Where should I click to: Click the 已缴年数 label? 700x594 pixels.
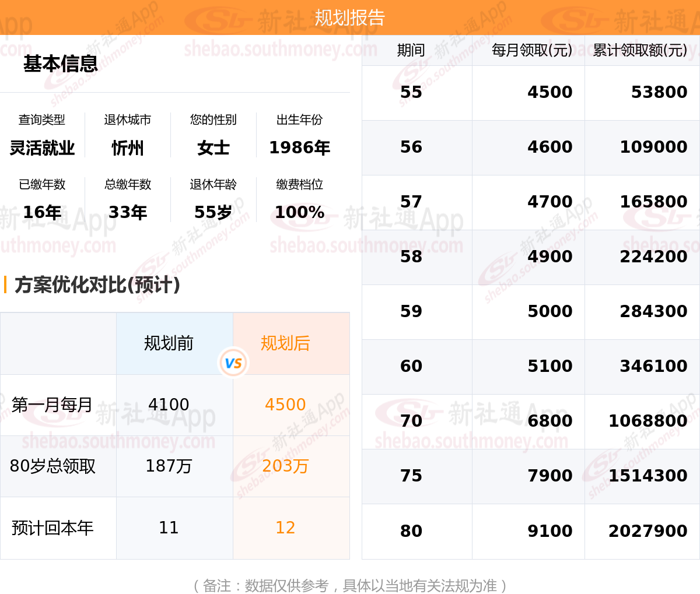(42, 184)
